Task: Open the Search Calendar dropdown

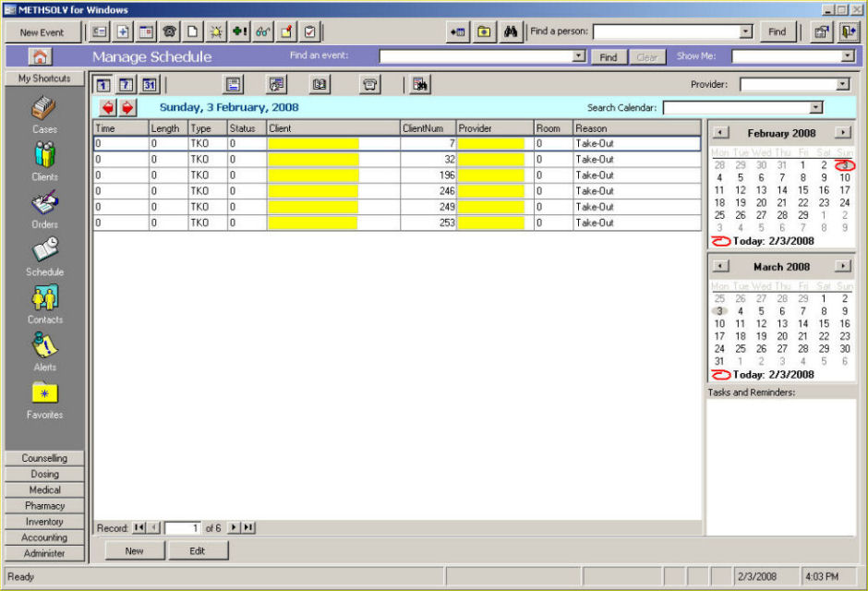Action: (816, 107)
